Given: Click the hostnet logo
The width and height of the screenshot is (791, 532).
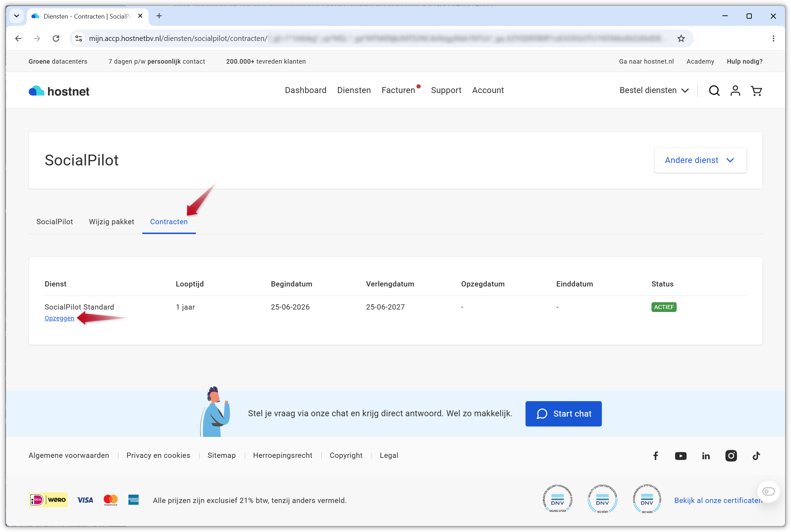Looking at the screenshot, I should tap(59, 91).
